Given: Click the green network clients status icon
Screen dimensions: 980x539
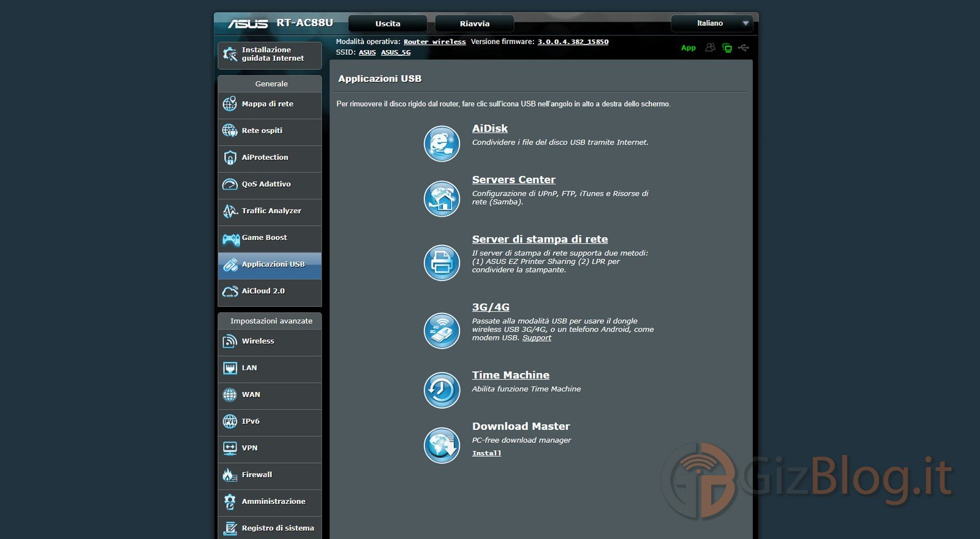Looking at the screenshot, I should point(727,48).
